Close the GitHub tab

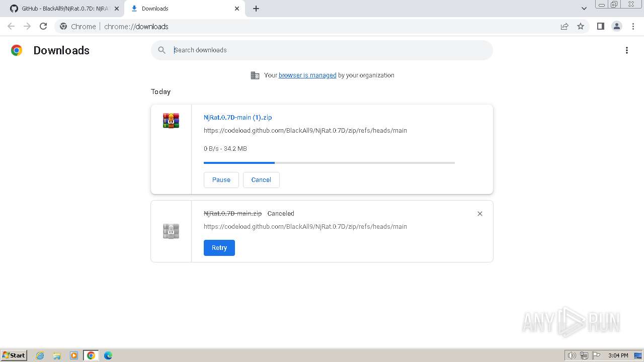(117, 9)
